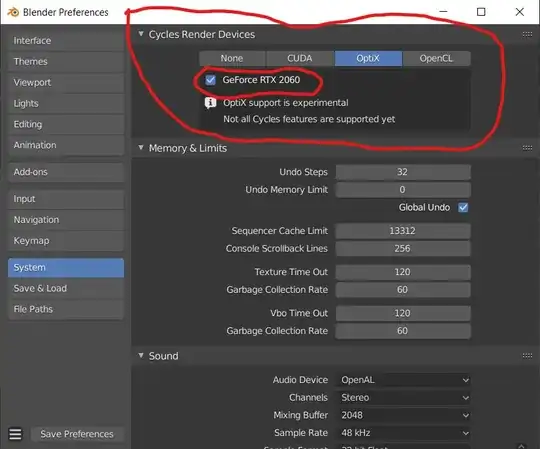The height and width of the screenshot is (449, 540).
Task: Open the Mixing Buffer dropdown
Action: (x=403, y=415)
